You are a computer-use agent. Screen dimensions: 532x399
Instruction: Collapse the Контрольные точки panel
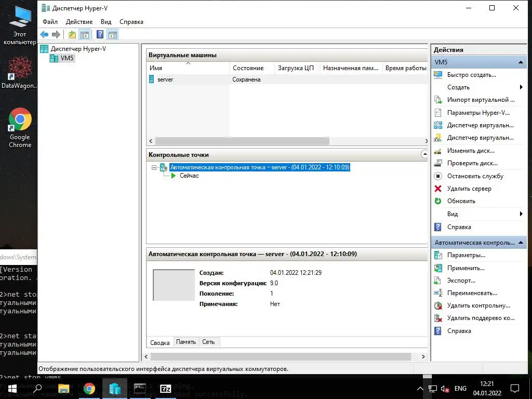click(x=424, y=154)
